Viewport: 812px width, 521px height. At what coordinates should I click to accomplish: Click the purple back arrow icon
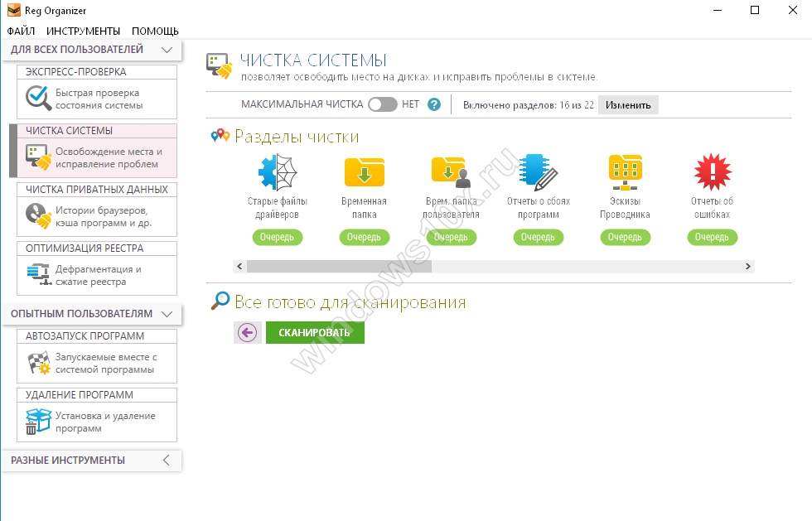coord(247,332)
